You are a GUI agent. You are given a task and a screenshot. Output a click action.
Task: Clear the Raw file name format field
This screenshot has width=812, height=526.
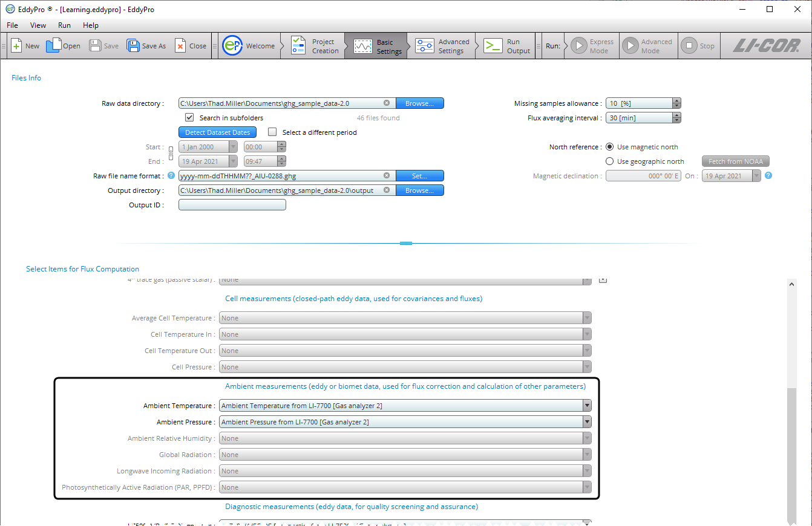[387, 176]
